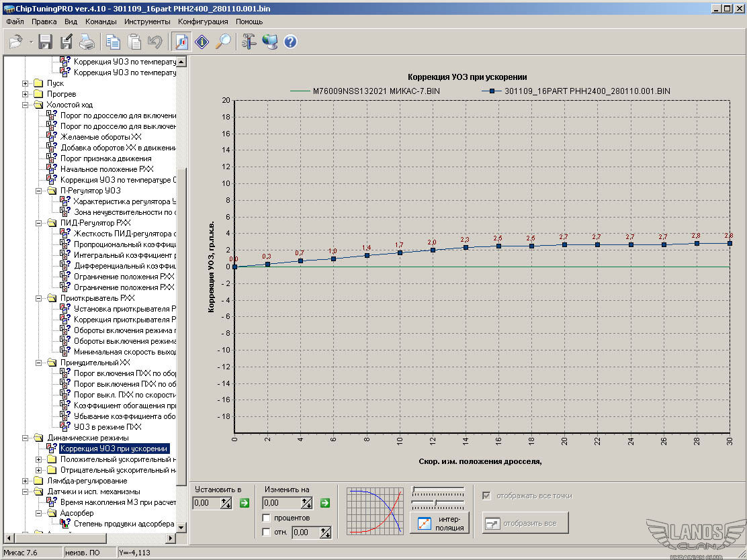
Task: Collapse the 'Холостой ход' folder
Action: click(x=26, y=105)
